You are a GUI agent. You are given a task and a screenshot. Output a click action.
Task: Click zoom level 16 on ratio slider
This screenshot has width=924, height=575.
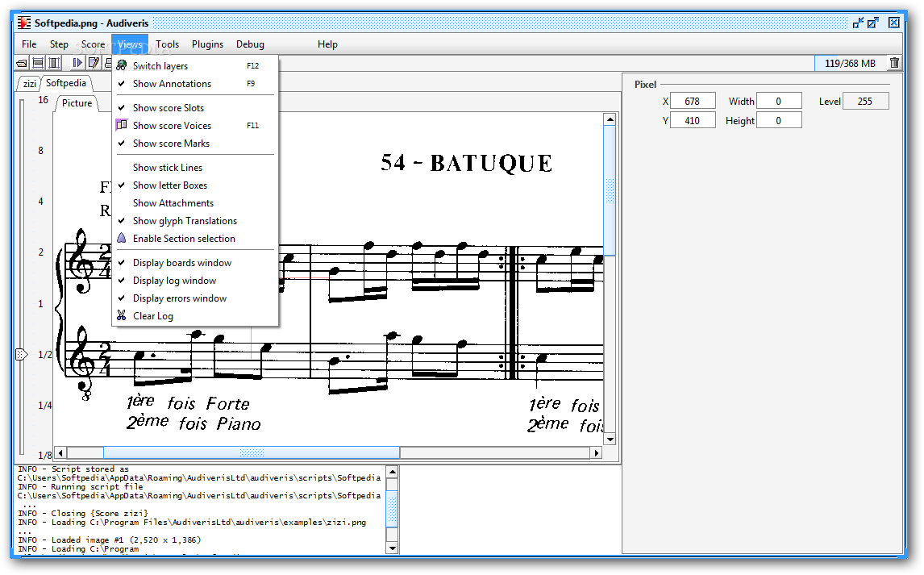pyautogui.click(x=43, y=99)
